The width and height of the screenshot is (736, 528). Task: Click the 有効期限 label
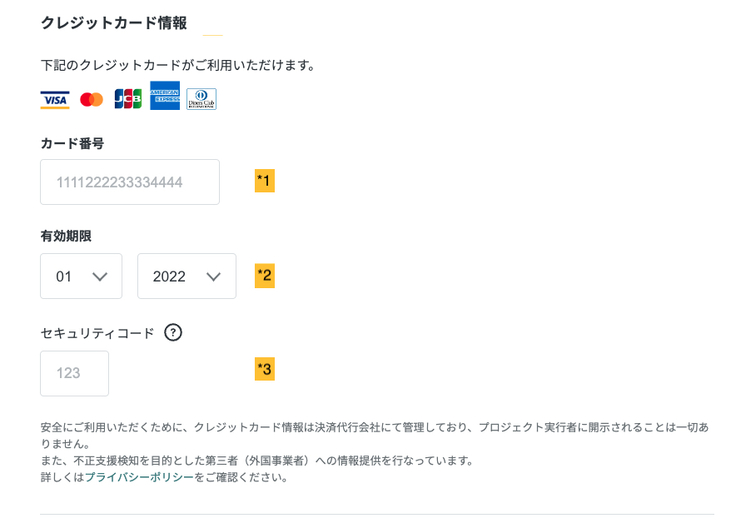66,236
